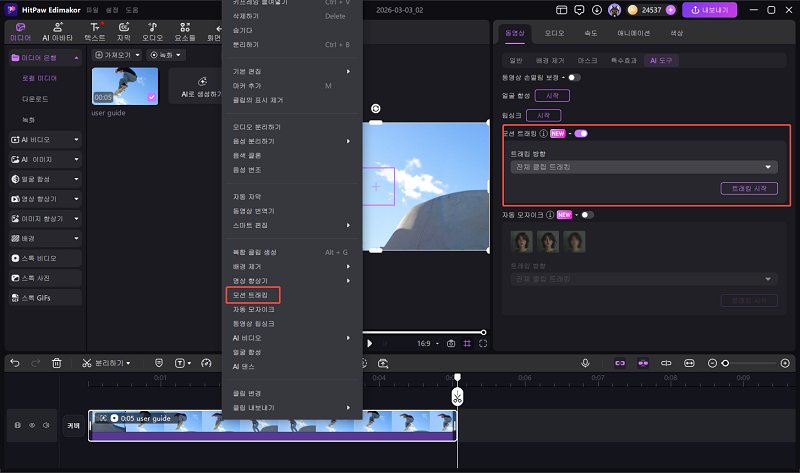Image resolution: width=800 pixels, height=473 pixels.
Task: Click the 스톡 비디오 stock video button
Action: pos(45,258)
